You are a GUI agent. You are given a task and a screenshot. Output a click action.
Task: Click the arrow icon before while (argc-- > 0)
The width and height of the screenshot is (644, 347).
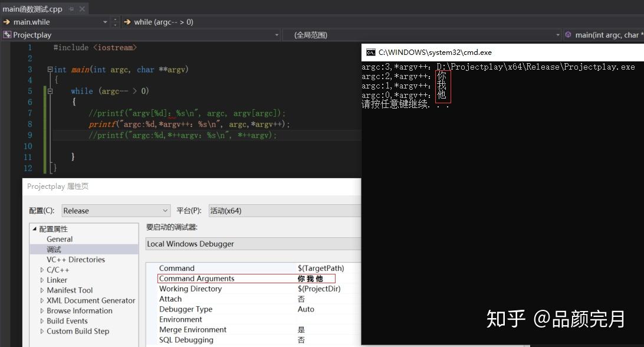(127, 22)
